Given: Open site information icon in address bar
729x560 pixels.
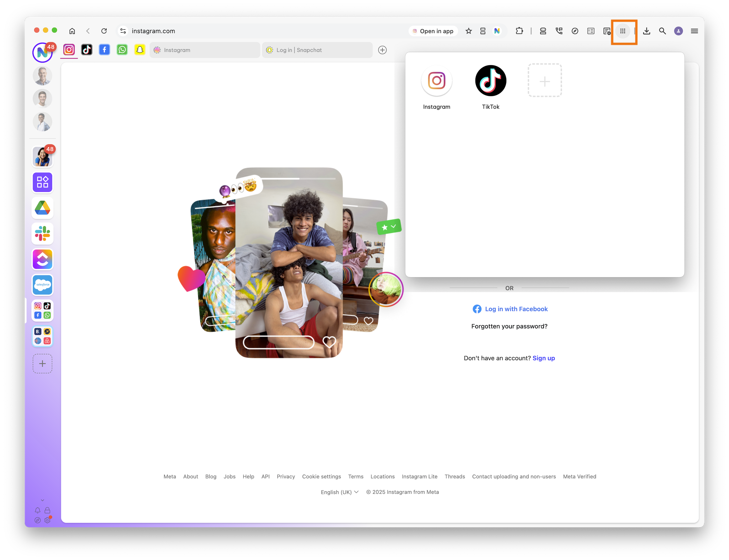Looking at the screenshot, I should click(x=123, y=31).
